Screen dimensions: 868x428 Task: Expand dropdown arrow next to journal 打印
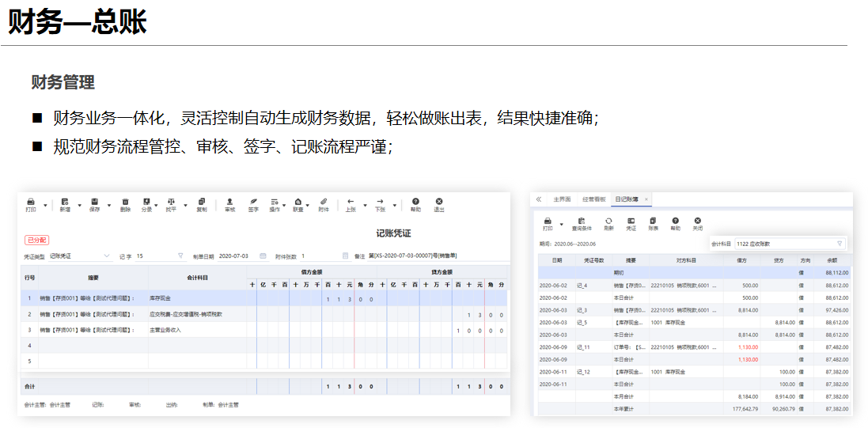tap(561, 224)
